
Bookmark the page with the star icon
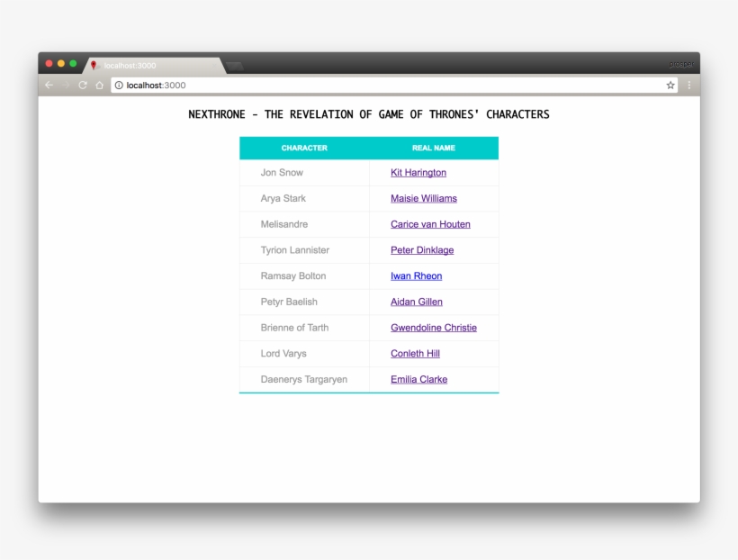click(x=670, y=84)
